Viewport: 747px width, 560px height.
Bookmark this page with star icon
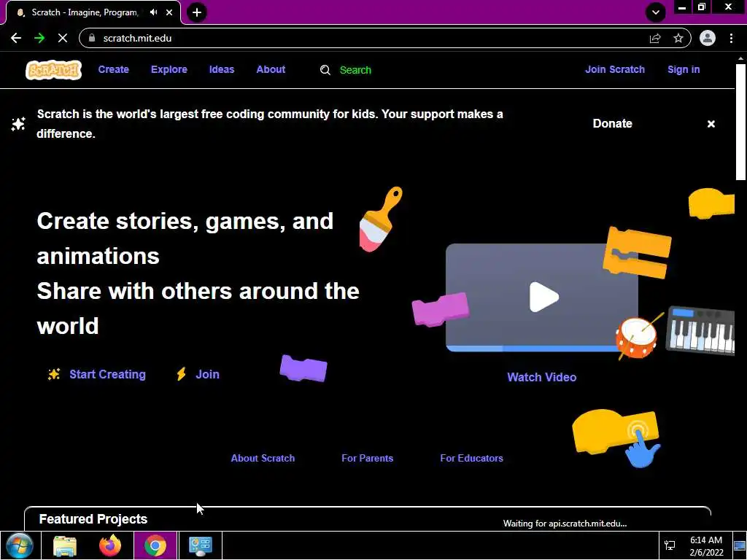point(678,38)
